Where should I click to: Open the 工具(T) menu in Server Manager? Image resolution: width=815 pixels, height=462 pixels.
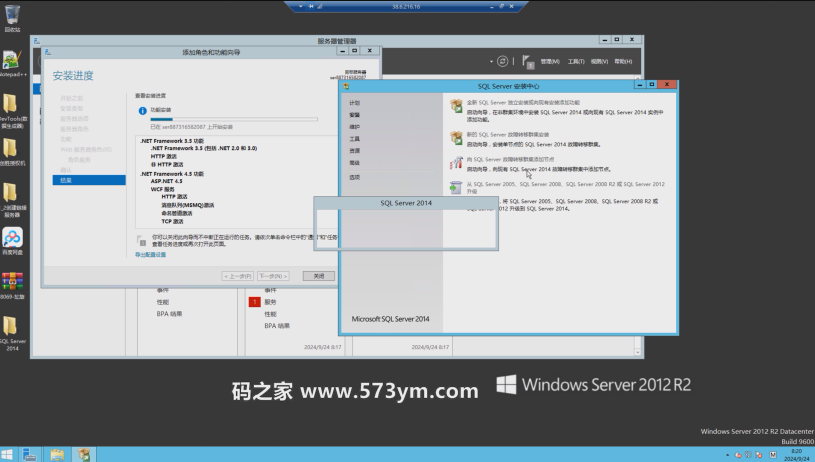click(x=576, y=61)
